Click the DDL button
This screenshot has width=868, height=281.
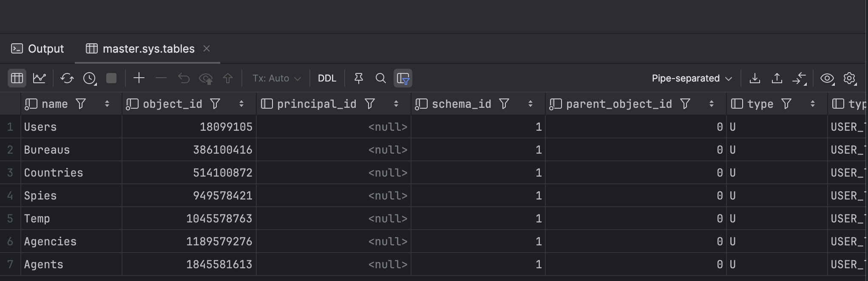click(327, 79)
